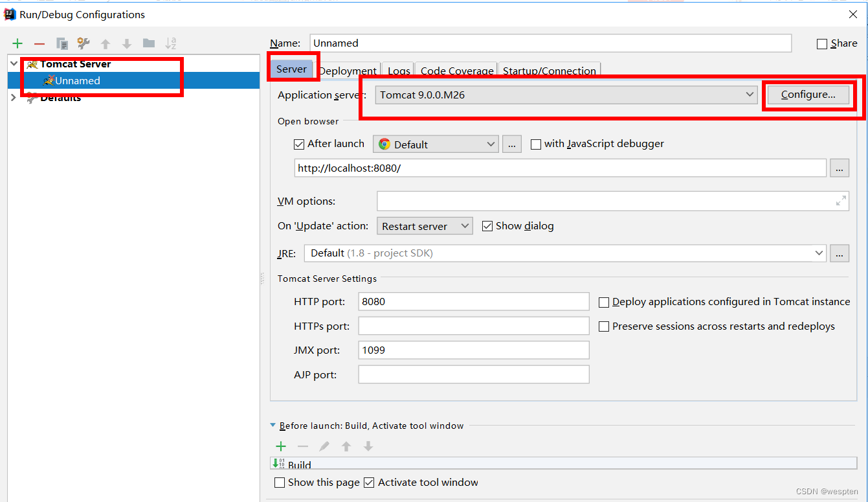Viewport: 868px width, 502px height.
Task: Select Build entry in before launch list
Action: 563,463
